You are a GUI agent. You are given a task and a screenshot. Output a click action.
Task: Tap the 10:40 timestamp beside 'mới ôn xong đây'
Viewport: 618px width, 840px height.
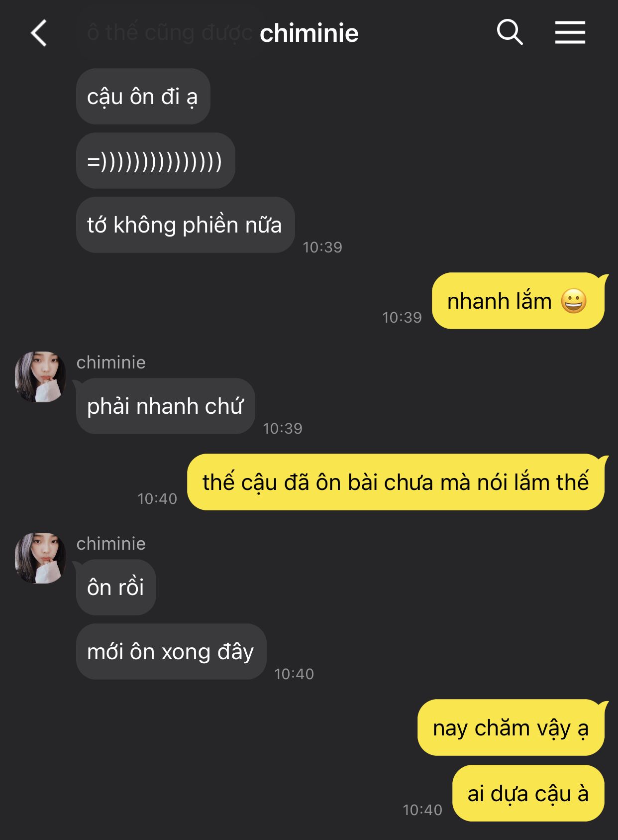pyautogui.click(x=294, y=674)
